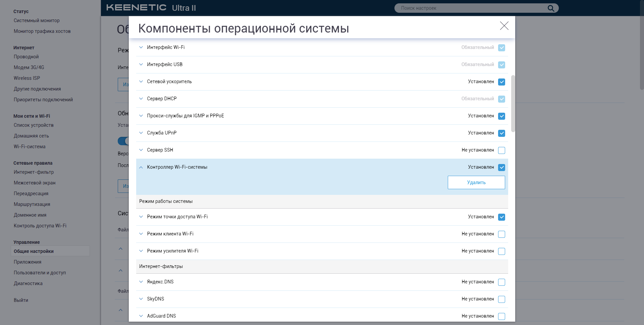644x325 pixels.
Task: Open Другие подключения
Action: pyautogui.click(x=37, y=89)
